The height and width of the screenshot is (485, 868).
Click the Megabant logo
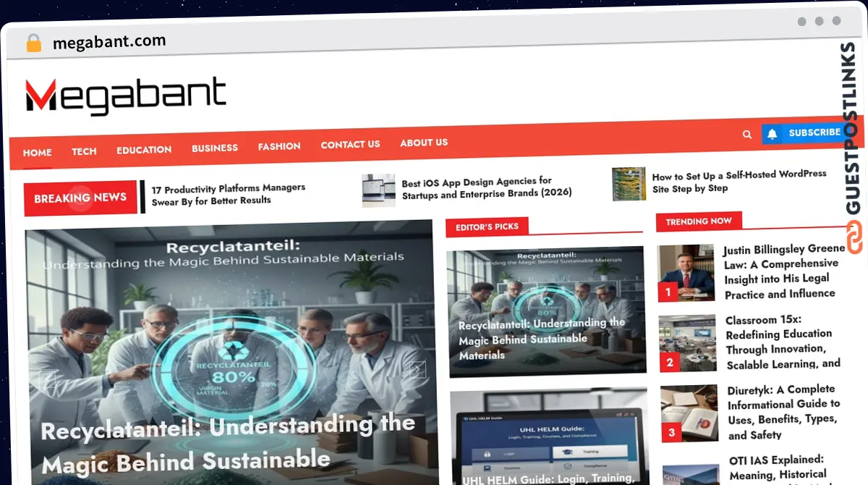point(126,96)
